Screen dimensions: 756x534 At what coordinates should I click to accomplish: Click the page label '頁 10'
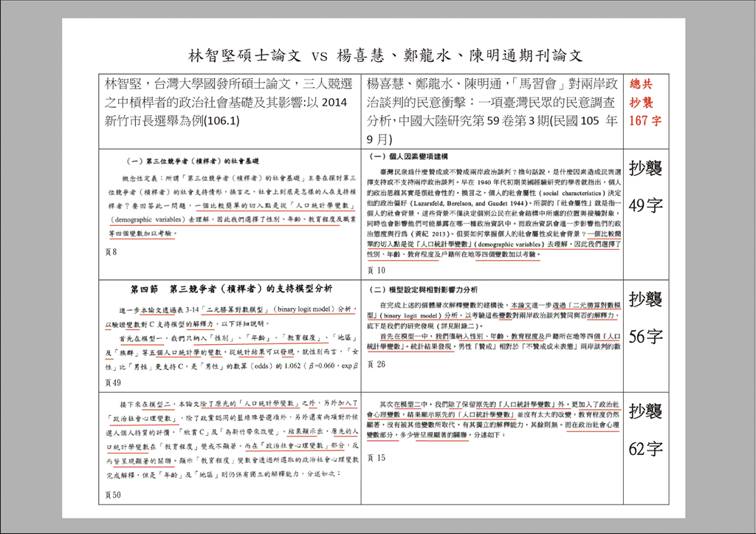coord(376,270)
